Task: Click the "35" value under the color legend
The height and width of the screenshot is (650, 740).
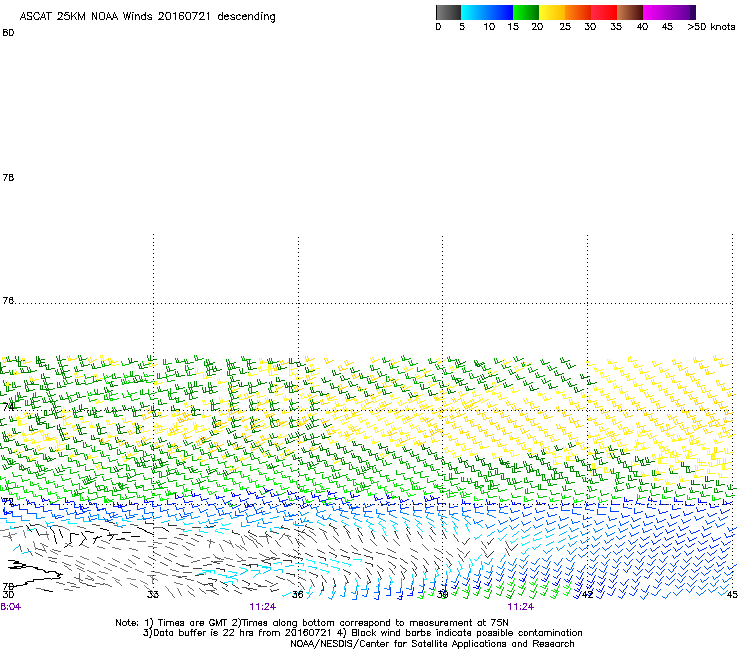Action: pyautogui.click(x=616, y=27)
